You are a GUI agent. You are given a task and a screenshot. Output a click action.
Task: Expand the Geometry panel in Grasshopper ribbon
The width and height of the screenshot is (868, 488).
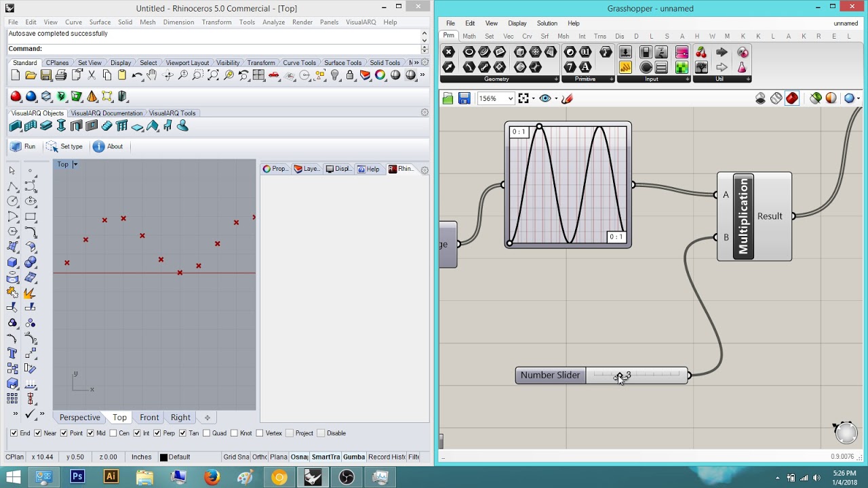[557, 79]
